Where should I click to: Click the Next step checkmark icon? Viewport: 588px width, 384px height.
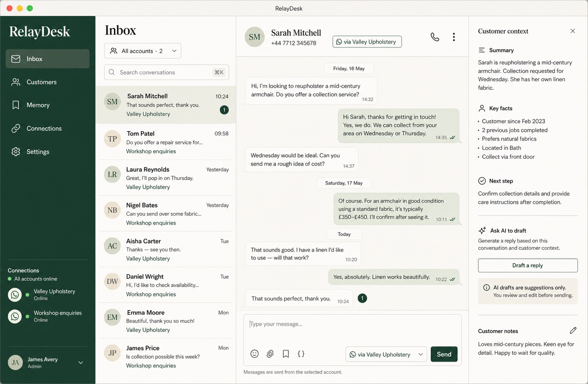coord(482,181)
